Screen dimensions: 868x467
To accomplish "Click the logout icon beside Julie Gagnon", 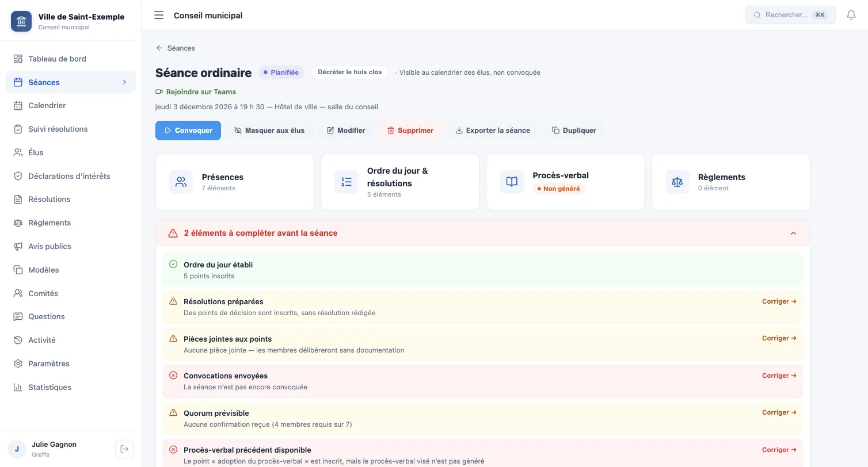I will coord(124,449).
